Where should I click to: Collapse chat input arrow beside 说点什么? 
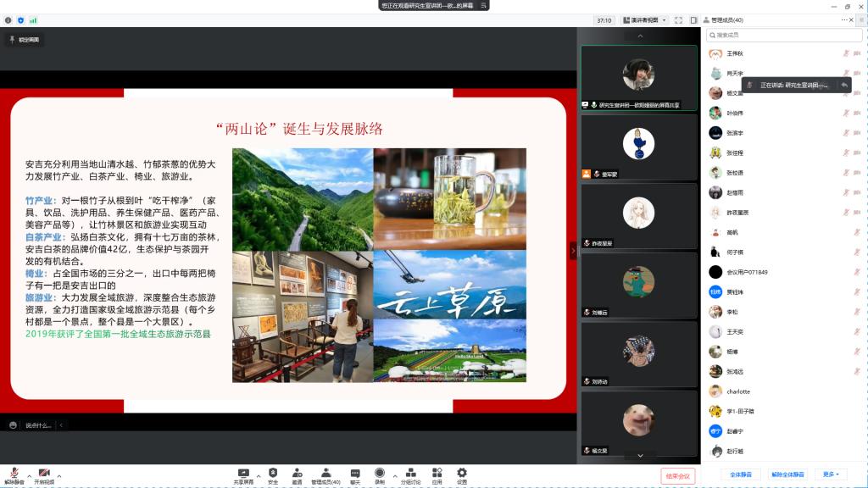(x=61, y=425)
